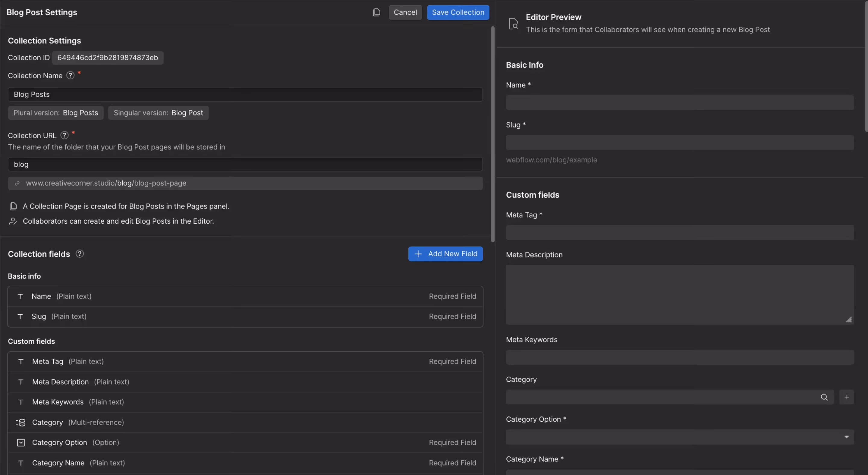This screenshot has width=868, height=475.
Task: Click 'Required Field' on Category Option row
Action: [x=452, y=442]
